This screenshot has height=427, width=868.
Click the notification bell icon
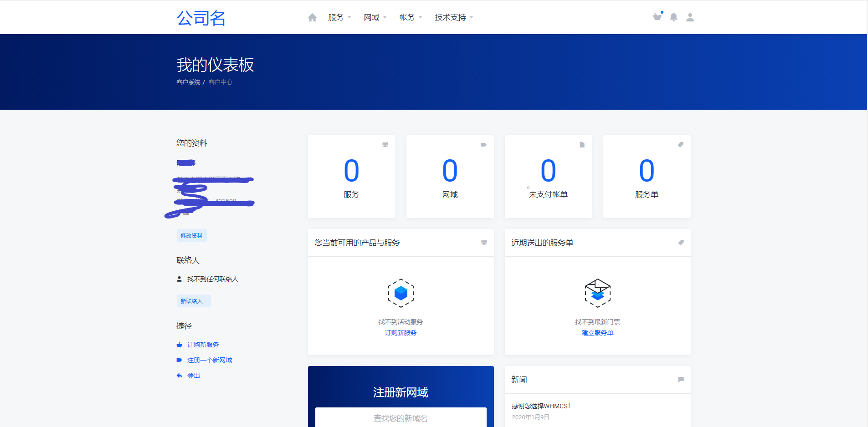pyautogui.click(x=674, y=17)
